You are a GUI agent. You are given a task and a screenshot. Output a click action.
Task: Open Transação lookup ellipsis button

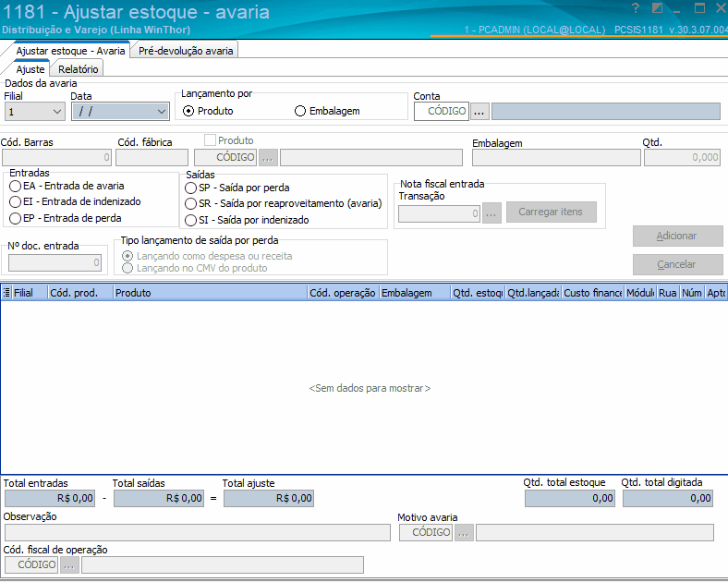[x=491, y=213]
